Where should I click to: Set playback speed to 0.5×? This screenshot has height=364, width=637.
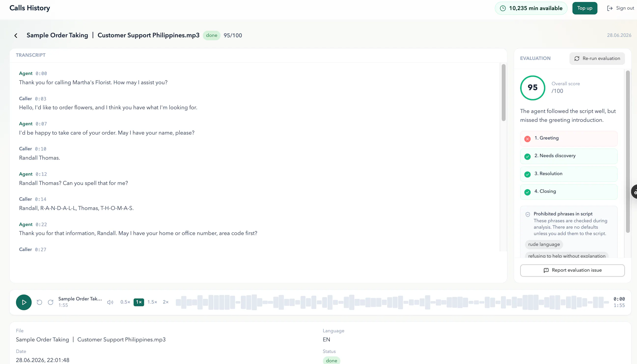point(125,302)
